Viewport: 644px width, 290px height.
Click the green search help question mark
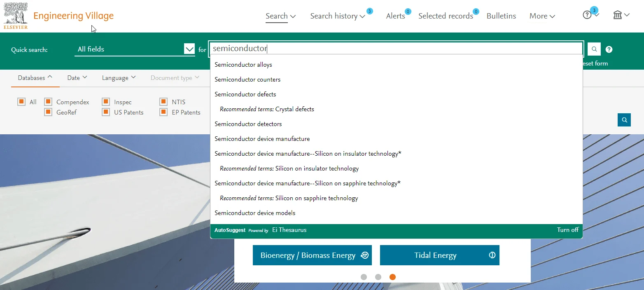click(609, 49)
